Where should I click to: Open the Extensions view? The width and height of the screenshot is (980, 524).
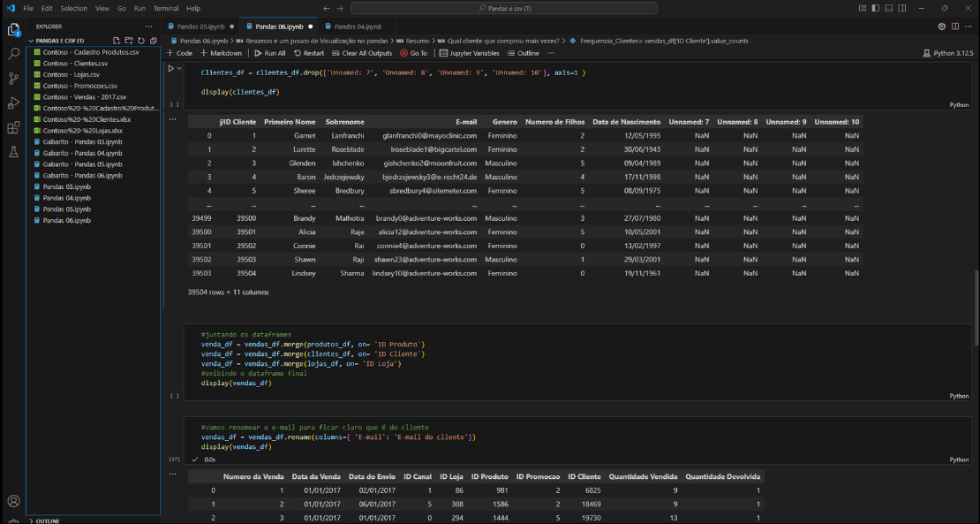(13, 128)
